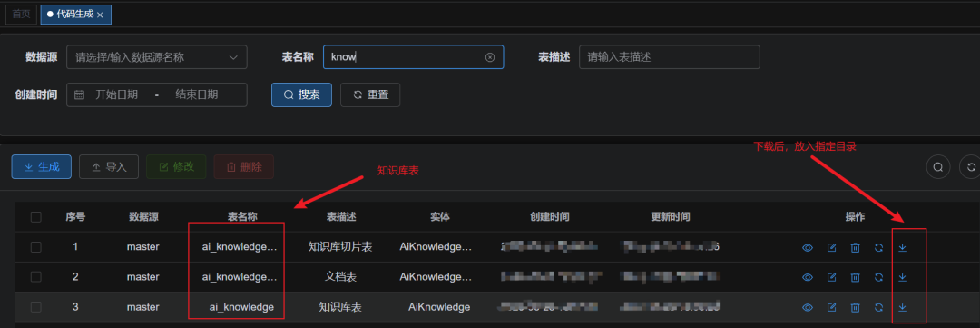Delete row 3 知识库表 via trash icon
This screenshot has width=980, height=328.
pyautogui.click(x=855, y=307)
